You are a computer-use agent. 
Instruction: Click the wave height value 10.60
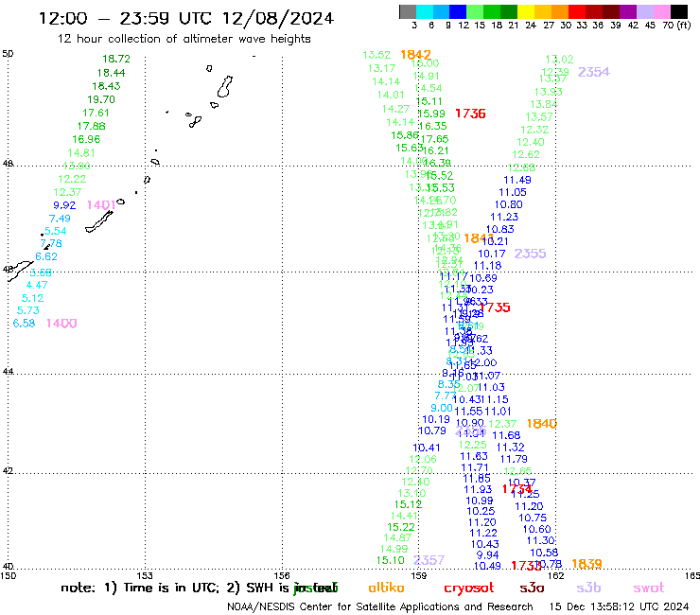pos(536,529)
